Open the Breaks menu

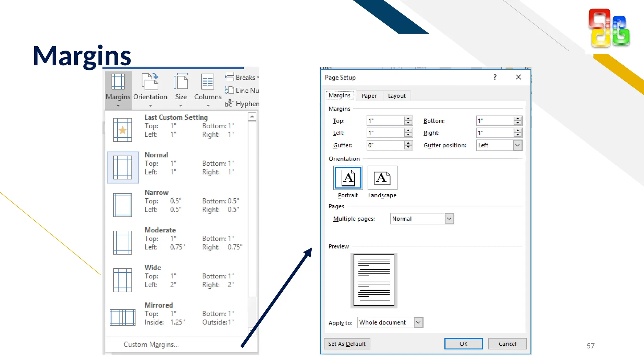(242, 77)
